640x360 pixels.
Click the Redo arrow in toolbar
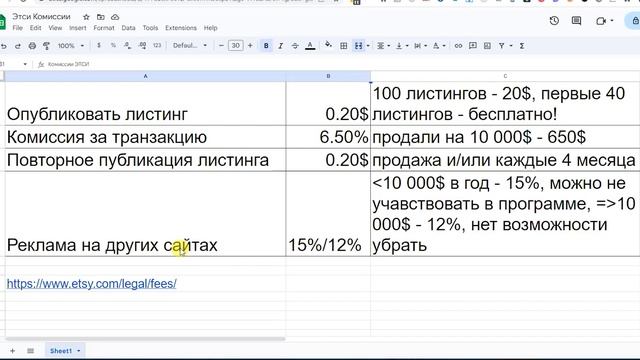click(18, 46)
